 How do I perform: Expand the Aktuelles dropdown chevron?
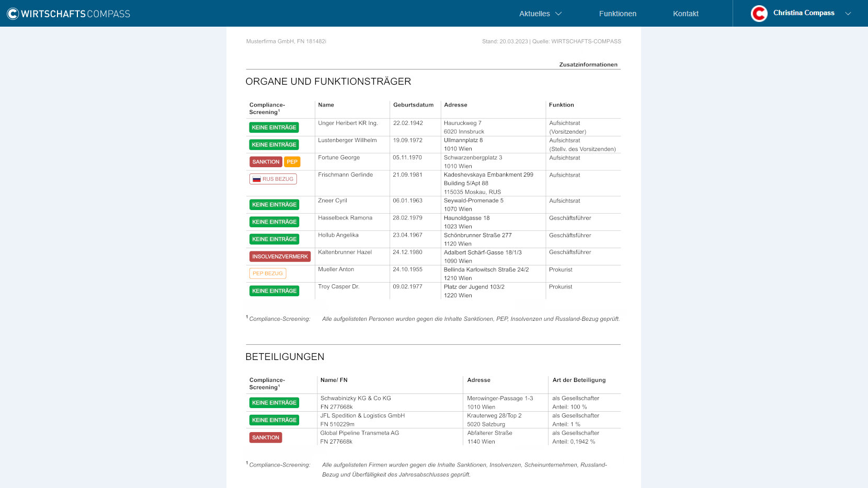point(558,14)
